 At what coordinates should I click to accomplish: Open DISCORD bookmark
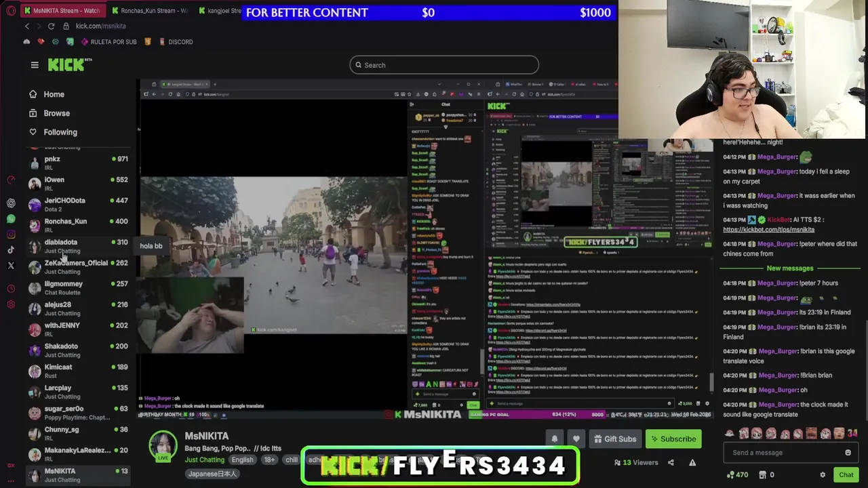point(176,42)
